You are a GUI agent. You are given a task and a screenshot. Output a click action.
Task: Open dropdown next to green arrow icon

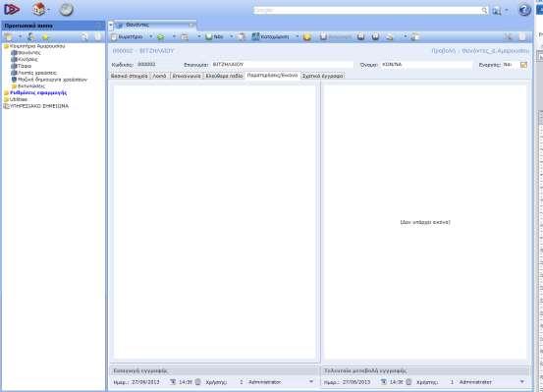click(174, 36)
